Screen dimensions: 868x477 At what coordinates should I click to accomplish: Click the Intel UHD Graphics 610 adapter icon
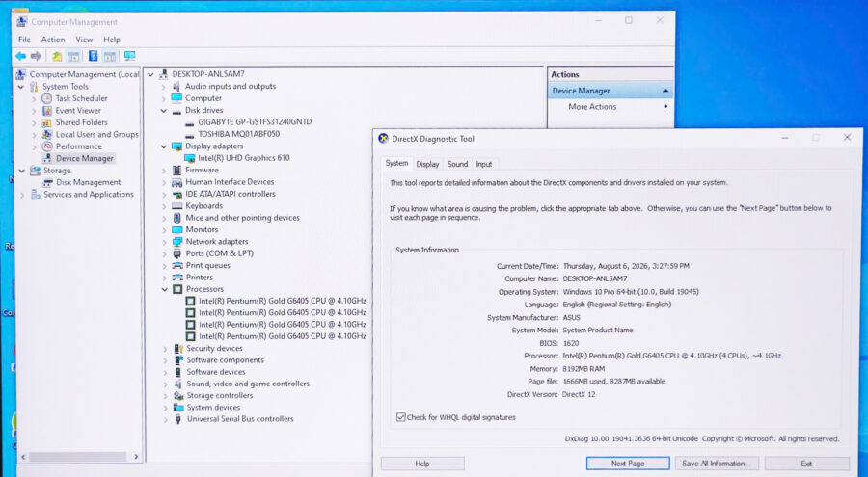(x=189, y=158)
